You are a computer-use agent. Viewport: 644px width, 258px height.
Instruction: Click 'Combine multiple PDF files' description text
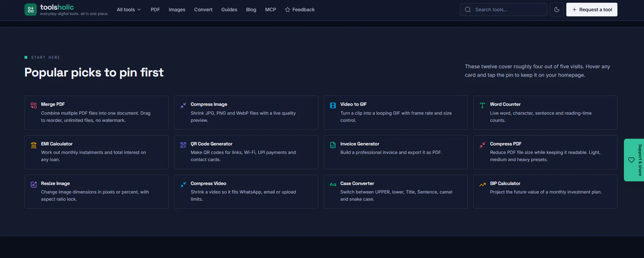tap(96, 117)
